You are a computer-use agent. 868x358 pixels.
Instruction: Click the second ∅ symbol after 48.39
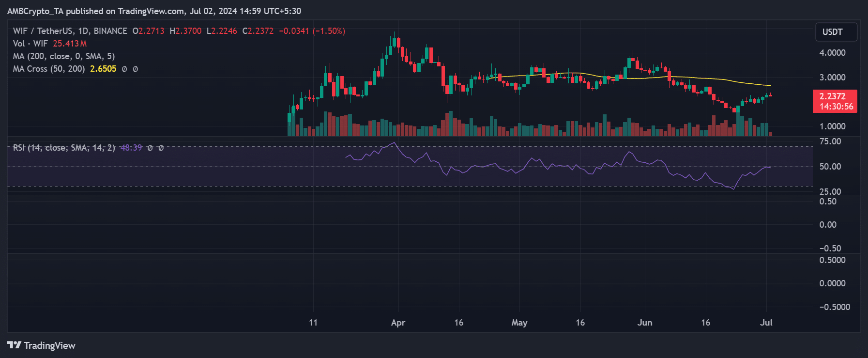(x=161, y=148)
